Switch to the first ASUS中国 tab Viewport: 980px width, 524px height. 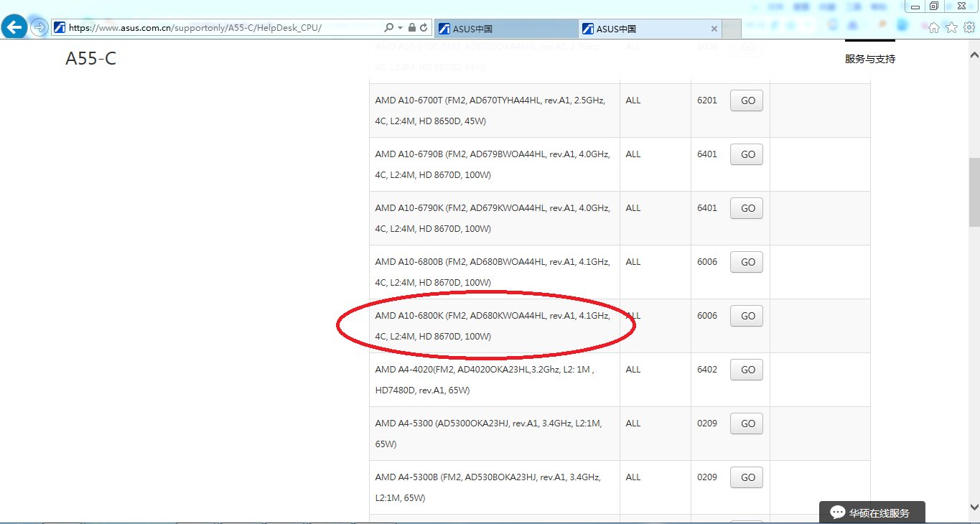pos(503,28)
